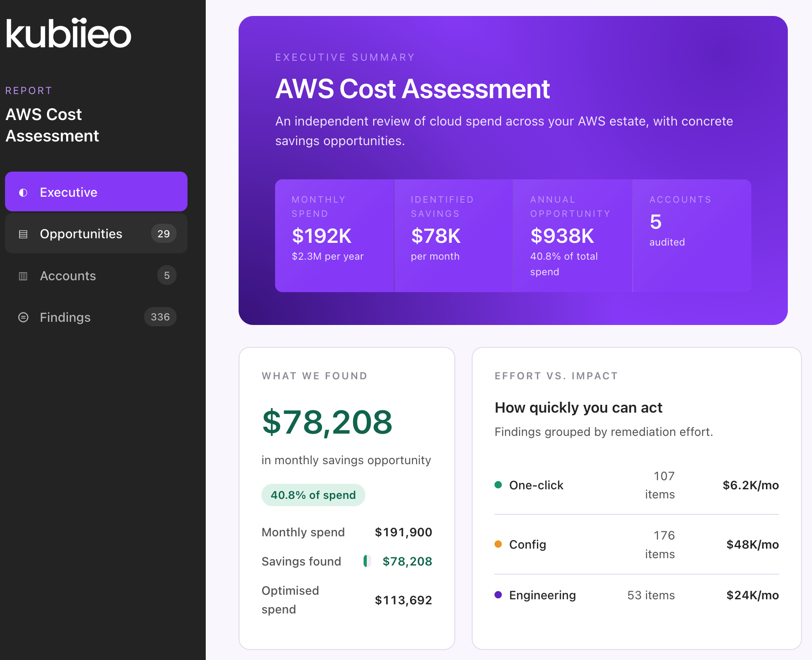Go to the Accounts section
Image resolution: width=812 pixels, height=660 pixels.
tap(96, 275)
